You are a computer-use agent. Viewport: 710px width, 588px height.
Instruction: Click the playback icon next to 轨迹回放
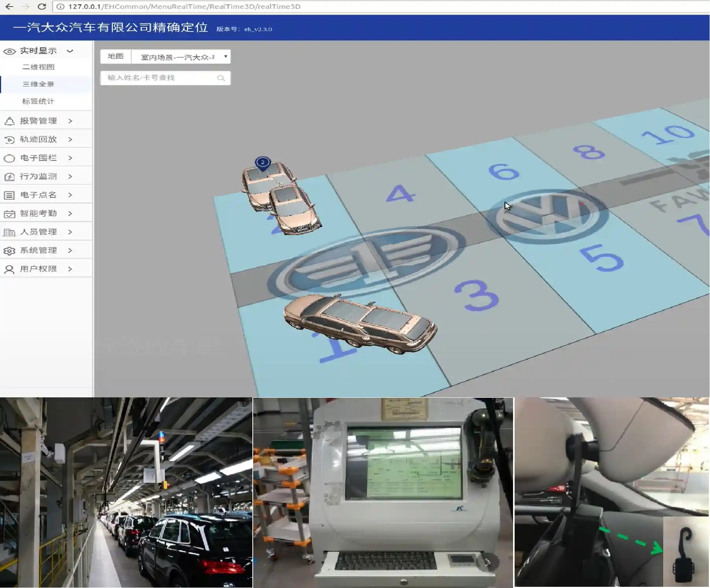pyautogui.click(x=9, y=139)
